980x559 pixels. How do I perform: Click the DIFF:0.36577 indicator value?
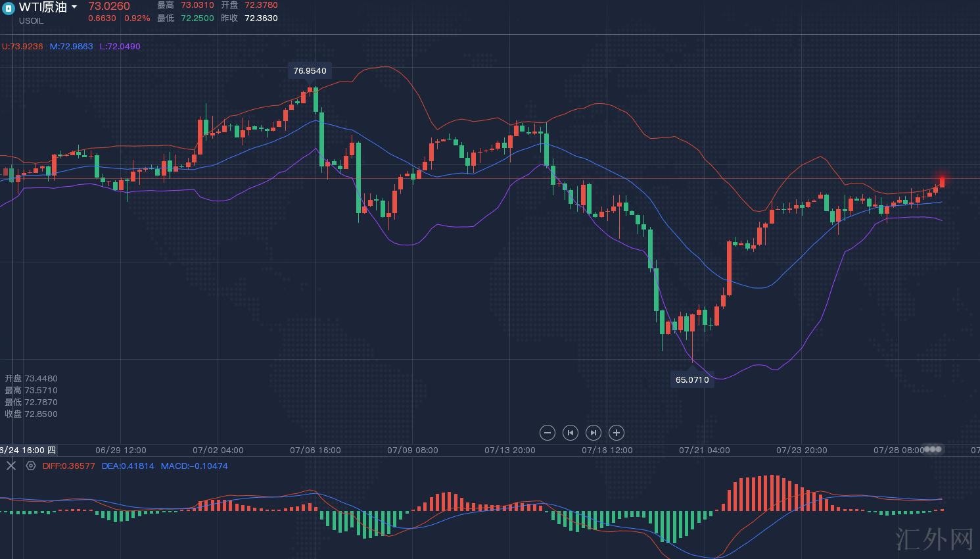pos(69,466)
